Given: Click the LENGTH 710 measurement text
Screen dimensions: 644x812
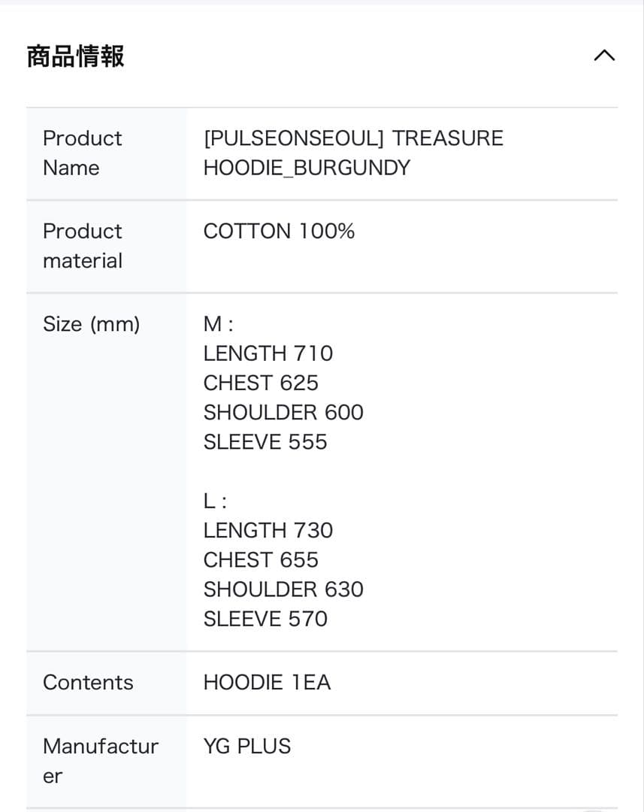Looking at the screenshot, I should (268, 353).
